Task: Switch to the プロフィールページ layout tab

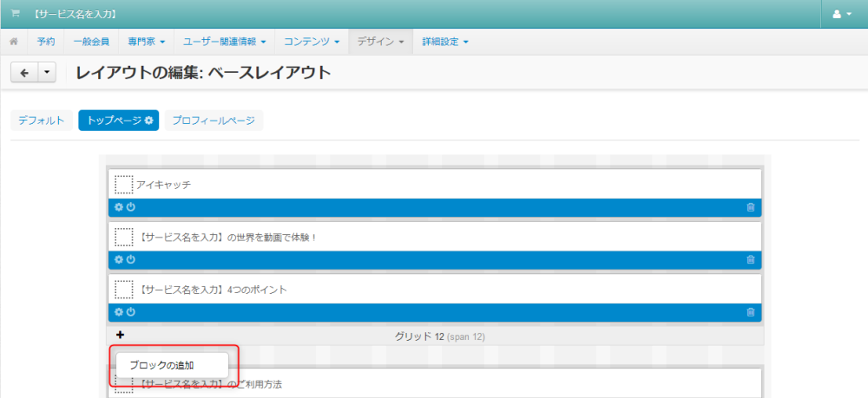Action: point(214,121)
